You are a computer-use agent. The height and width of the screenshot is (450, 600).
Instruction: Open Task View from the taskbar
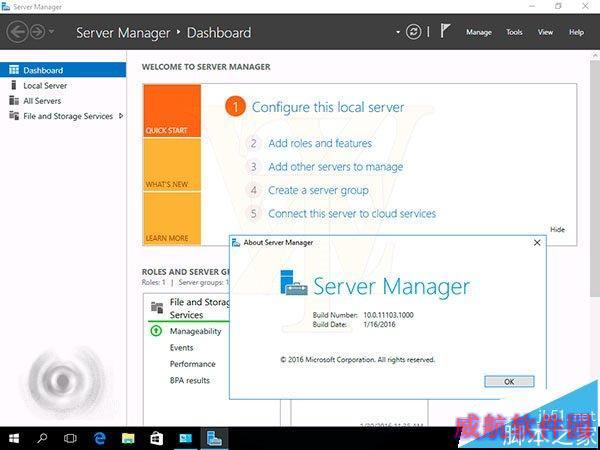click(x=70, y=439)
